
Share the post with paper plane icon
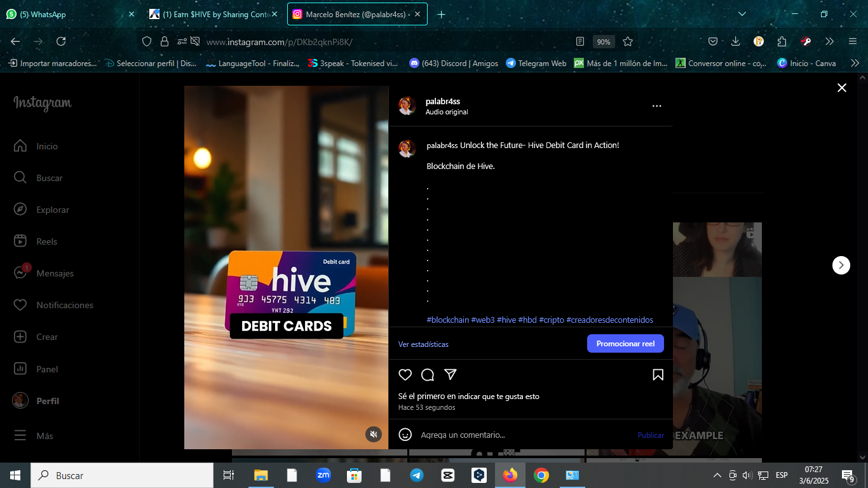[451, 374]
